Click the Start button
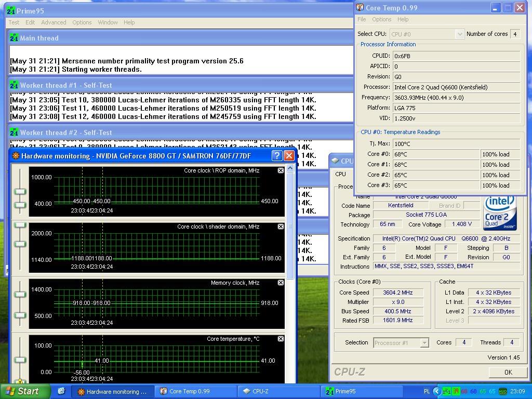 [25, 391]
